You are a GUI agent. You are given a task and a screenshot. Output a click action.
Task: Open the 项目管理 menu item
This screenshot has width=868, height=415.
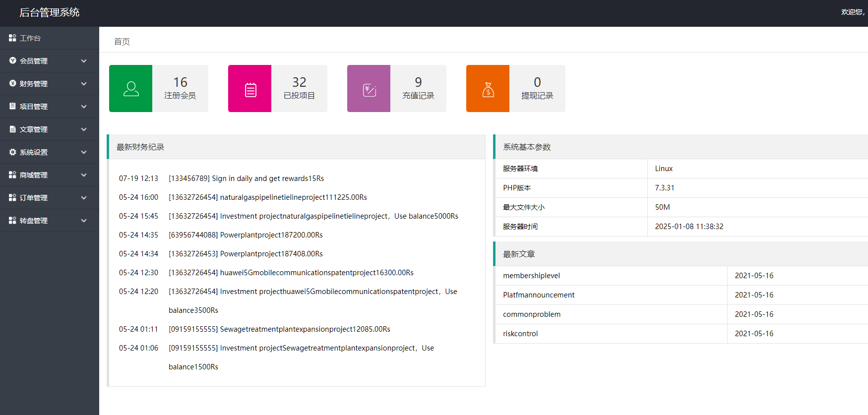[34, 107]
